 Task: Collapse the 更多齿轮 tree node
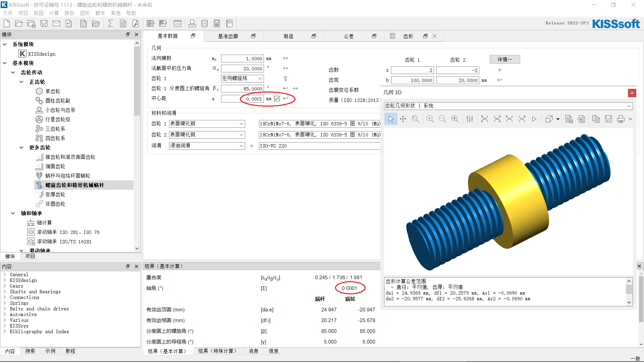[21, 147]
